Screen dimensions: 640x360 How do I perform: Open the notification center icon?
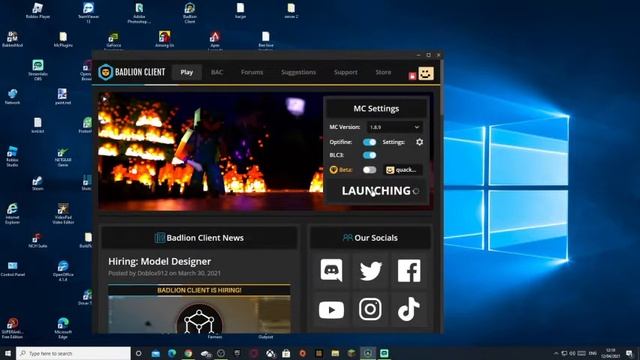629,353
